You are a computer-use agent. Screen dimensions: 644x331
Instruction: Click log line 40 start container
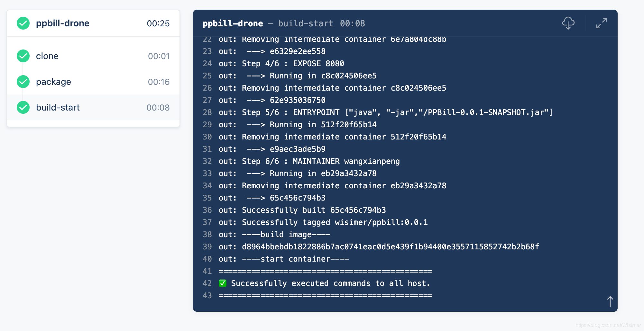tap(284, 259)
